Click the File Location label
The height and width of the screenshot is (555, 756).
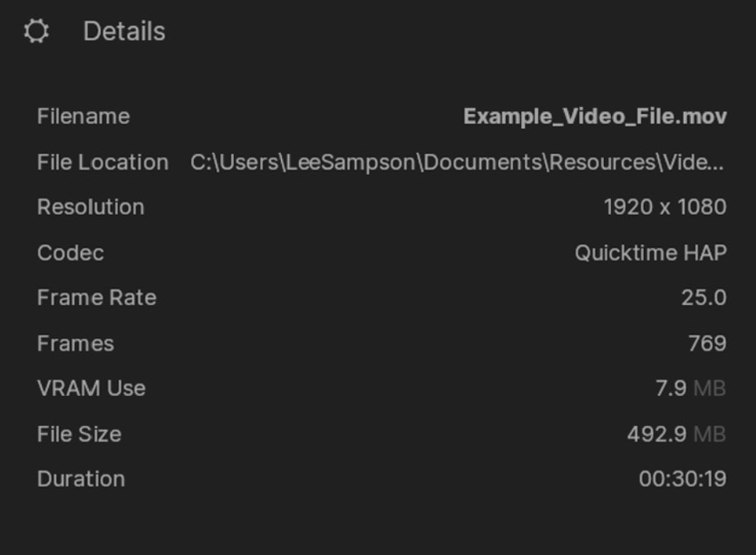tap(102, 163)
